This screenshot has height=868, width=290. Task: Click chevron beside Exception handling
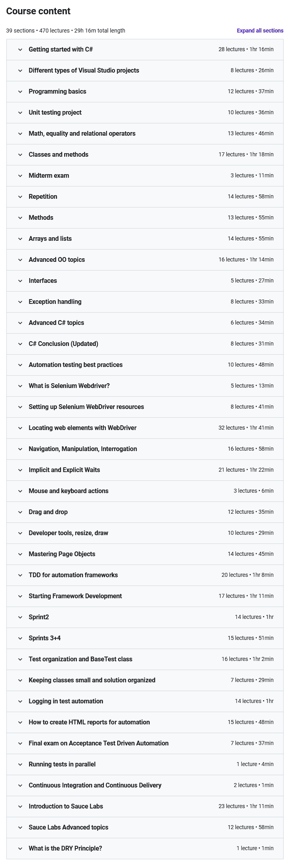(x=20, y=302)
